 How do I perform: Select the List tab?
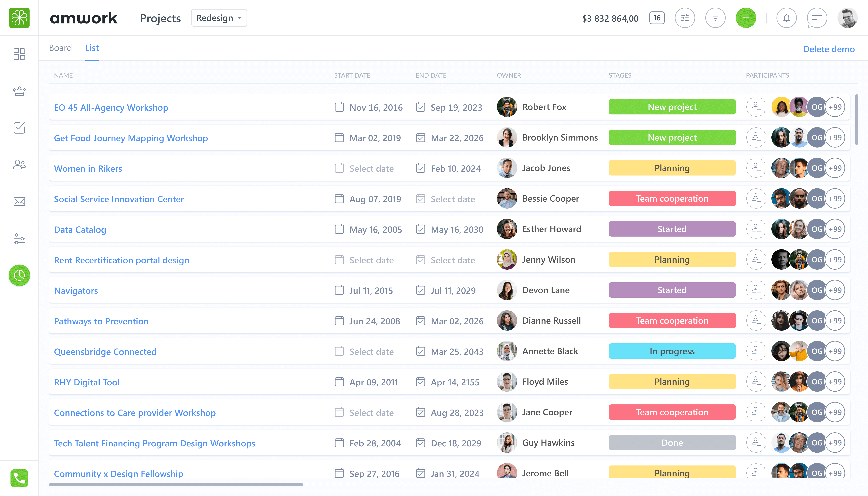(x=92, y=48)
